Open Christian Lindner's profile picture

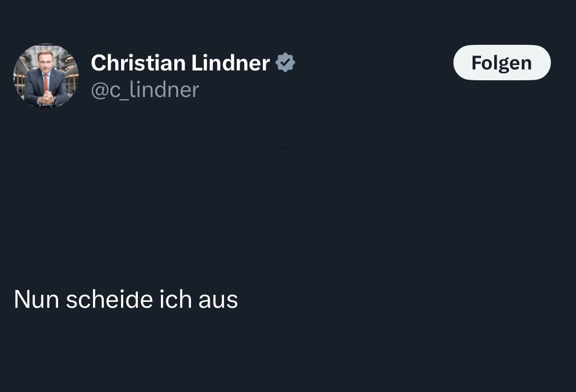tap(46, 76)
